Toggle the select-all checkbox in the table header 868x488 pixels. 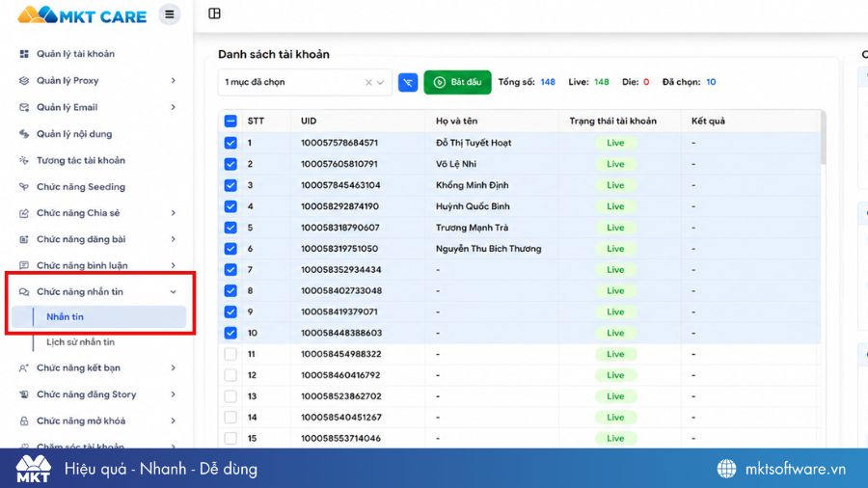(231, 122)
